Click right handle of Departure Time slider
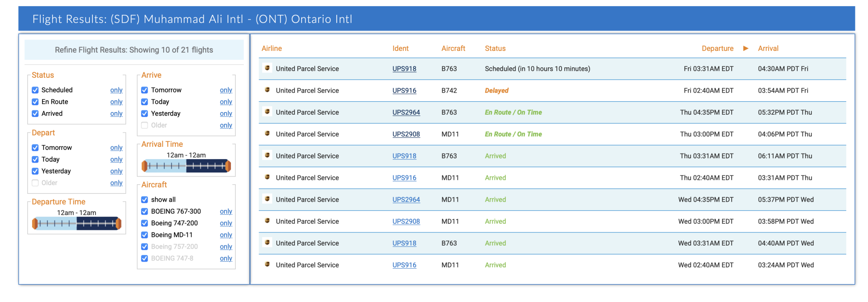The image size is (868, 302). tap(118, 223)
